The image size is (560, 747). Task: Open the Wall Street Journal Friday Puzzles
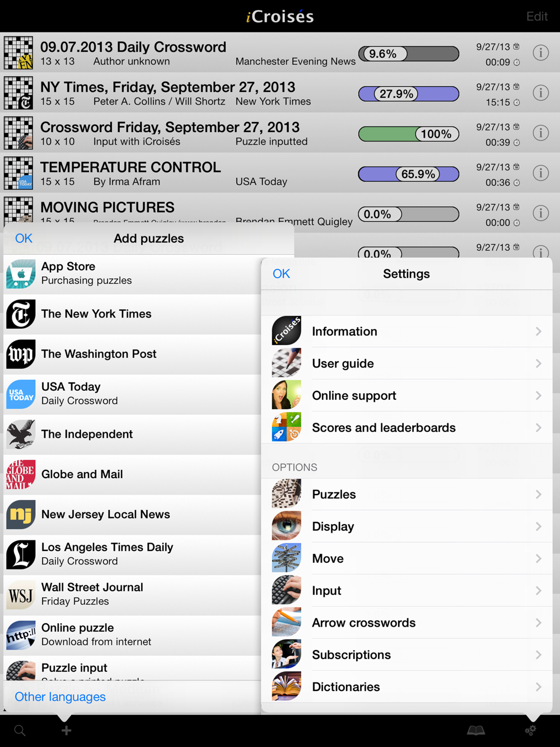132,595
